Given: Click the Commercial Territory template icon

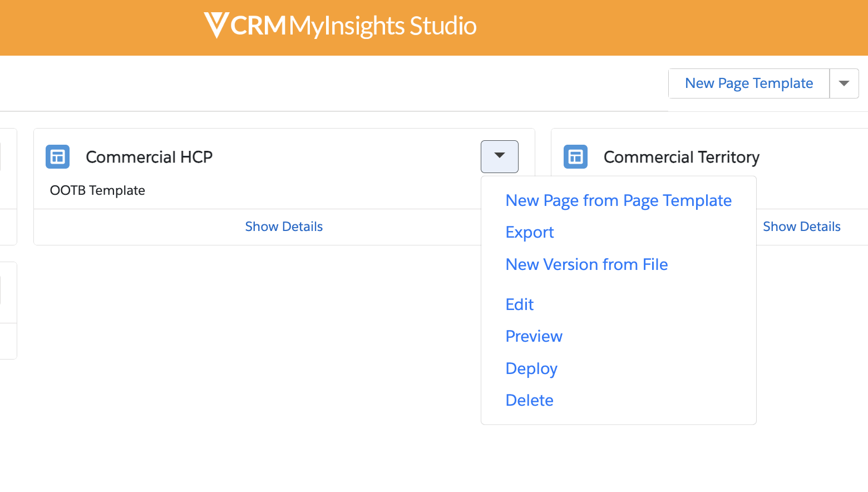Looking at the screenshot, I should [575, 157].
